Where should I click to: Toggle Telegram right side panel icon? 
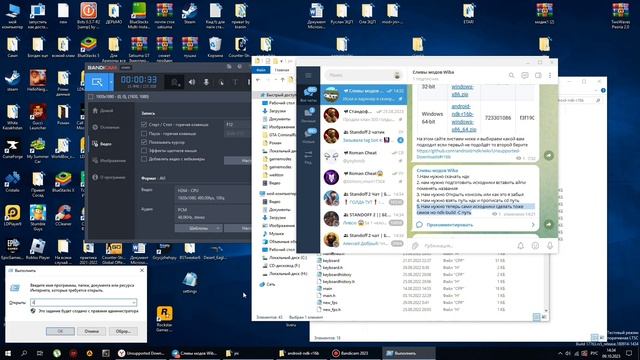click(538, 76)
